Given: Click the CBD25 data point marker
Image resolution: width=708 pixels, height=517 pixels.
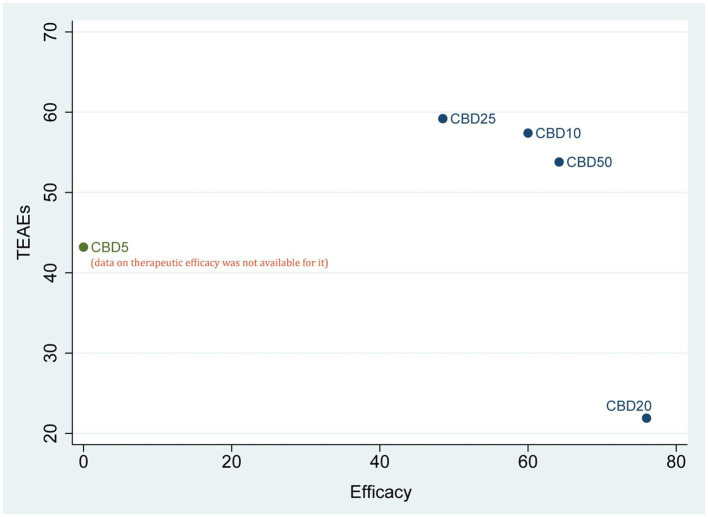Looking at the screenshot, I should coord(443,118).
